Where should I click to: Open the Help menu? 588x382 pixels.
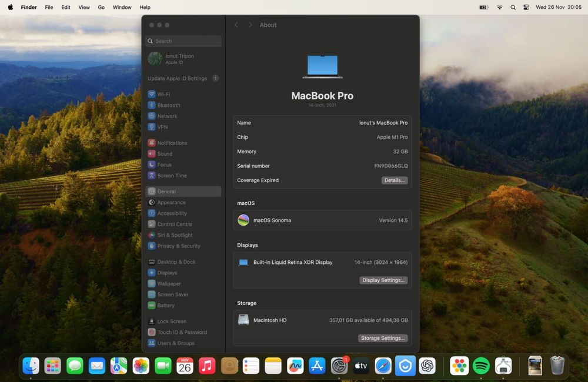click(x=145, y=7)
